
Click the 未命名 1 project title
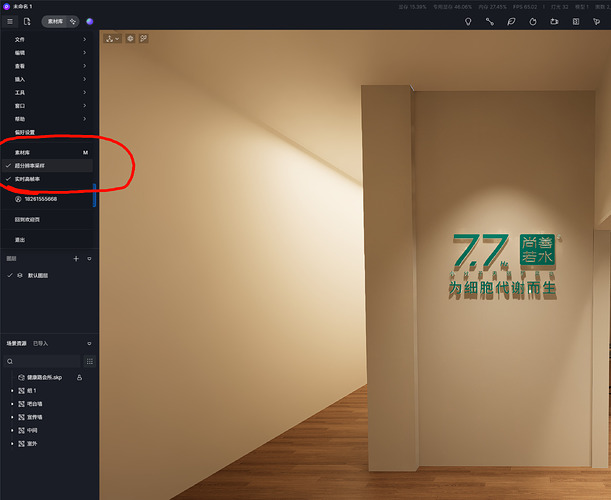pos(23,7)
